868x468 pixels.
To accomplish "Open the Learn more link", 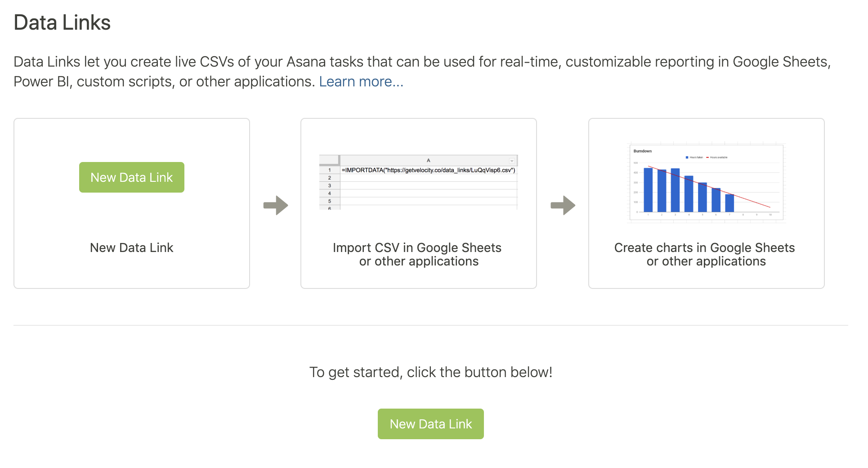I will pos(361,81).
